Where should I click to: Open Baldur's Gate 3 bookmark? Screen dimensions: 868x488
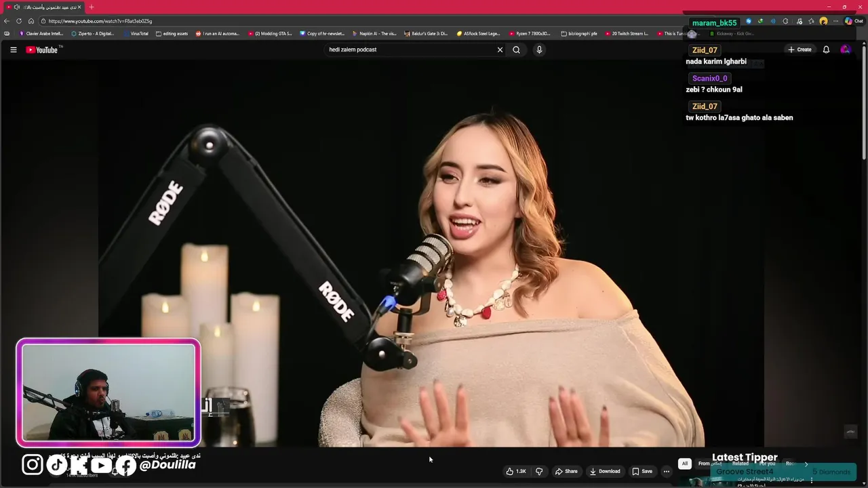tap(427, 33)
